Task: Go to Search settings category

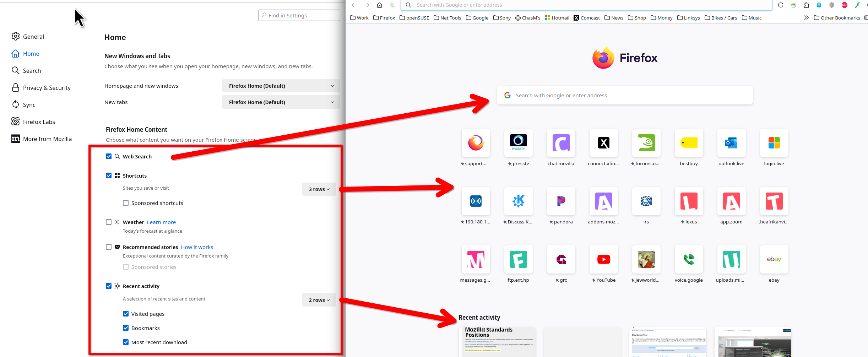Action: [26, 71]
